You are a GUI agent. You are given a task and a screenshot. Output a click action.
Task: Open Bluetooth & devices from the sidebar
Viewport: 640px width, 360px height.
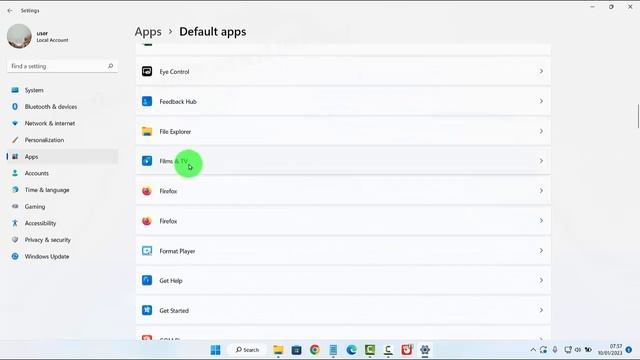pos(51,107)
